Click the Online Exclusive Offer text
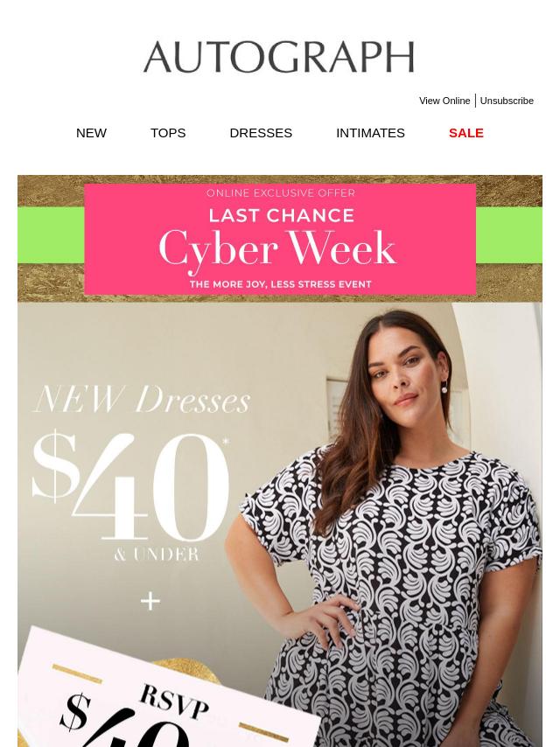Screen dimensions: 560x747 click(281, 193)
